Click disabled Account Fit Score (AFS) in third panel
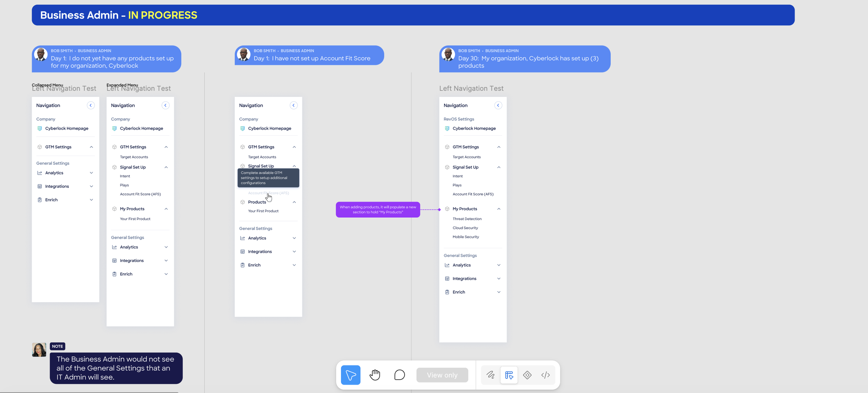This screenshot has width=868, height=393. pos(268,193)
